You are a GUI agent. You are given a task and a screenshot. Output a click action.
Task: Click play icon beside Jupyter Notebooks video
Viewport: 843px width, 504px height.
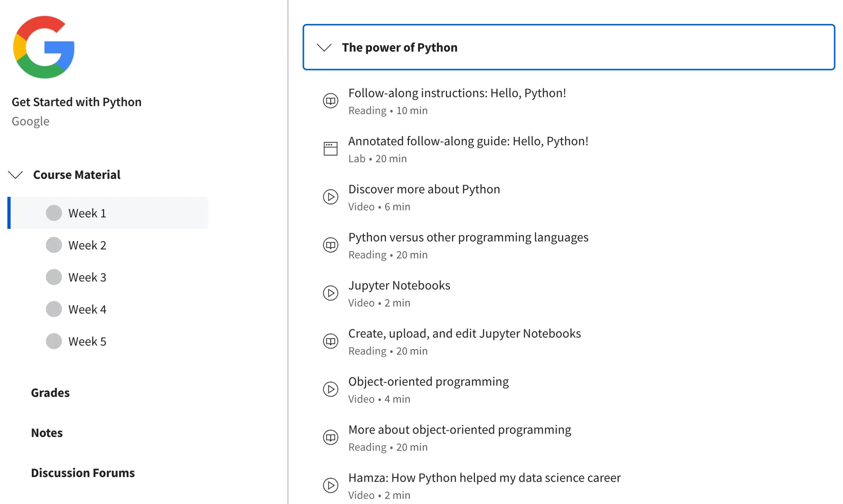point(330,293)
